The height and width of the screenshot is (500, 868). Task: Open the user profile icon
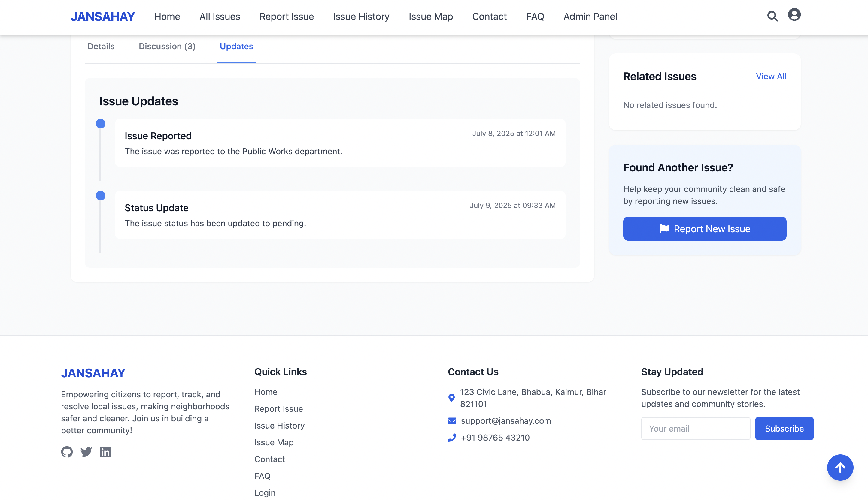(794, 15)
